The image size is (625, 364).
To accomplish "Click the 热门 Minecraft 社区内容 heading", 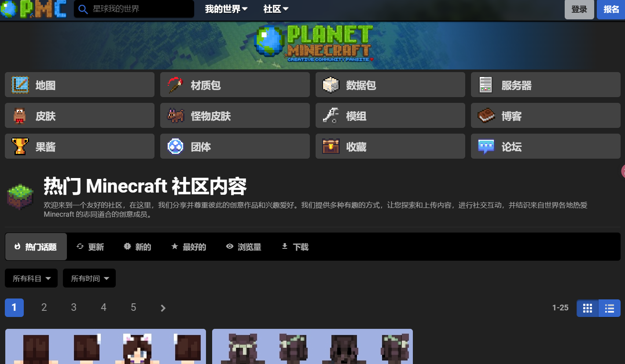I will pyautogui.click(x=145, y=186).
